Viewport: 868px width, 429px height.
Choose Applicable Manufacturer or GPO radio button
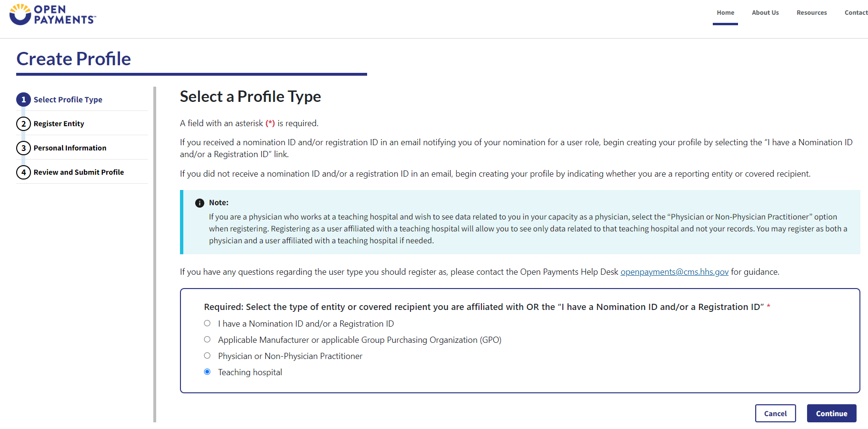pyautogui.click(x=207, y=339)
